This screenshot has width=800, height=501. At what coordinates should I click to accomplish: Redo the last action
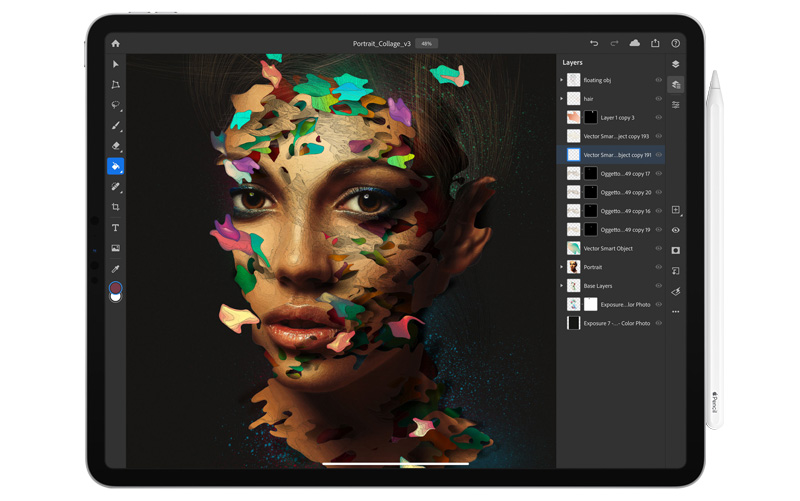point(614,43)
